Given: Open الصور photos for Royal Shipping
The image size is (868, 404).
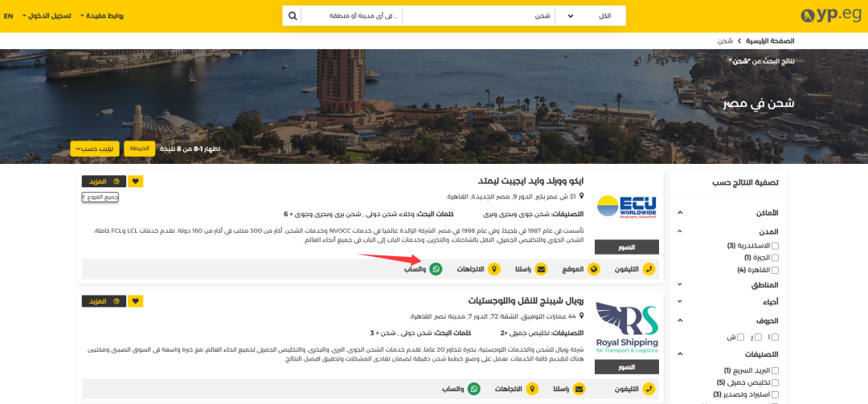Looking at the screenshot, I should (x=627, y=367).
